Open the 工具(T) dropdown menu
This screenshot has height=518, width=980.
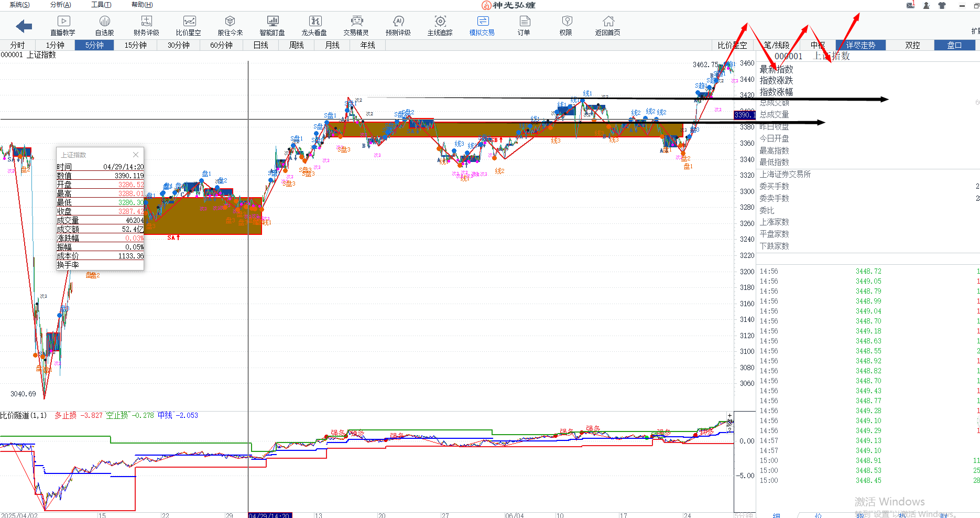pos(101,5)
